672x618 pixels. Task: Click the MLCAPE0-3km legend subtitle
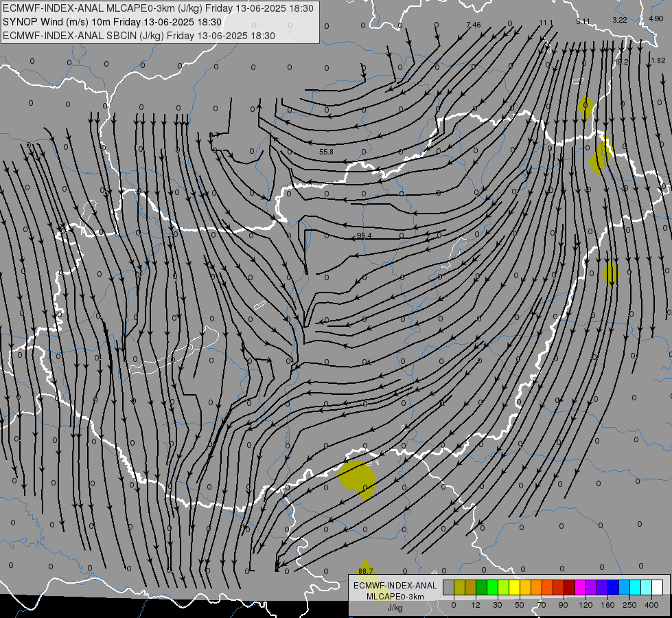tap(395, 597)
